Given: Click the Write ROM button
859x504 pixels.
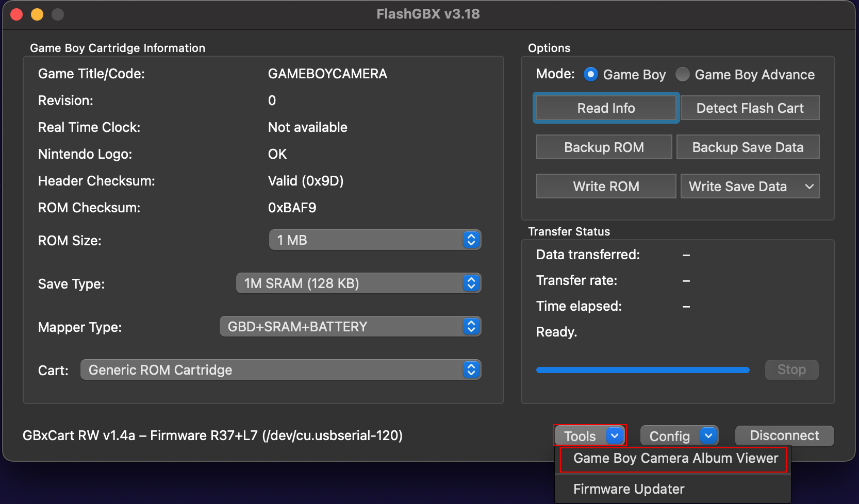Looking at the screenshot, I should [x=606, y=187].
